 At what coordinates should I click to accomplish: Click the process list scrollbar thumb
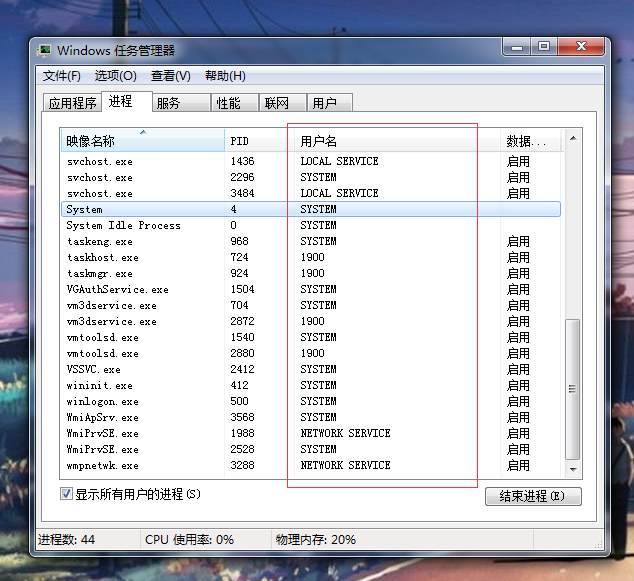coord(573,389)
